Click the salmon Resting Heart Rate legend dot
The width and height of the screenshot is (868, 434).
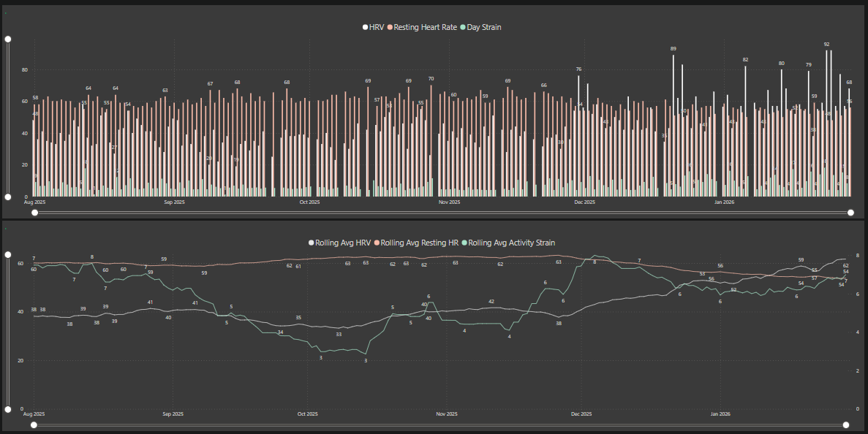pyautogui.click(x=390, y=27)
